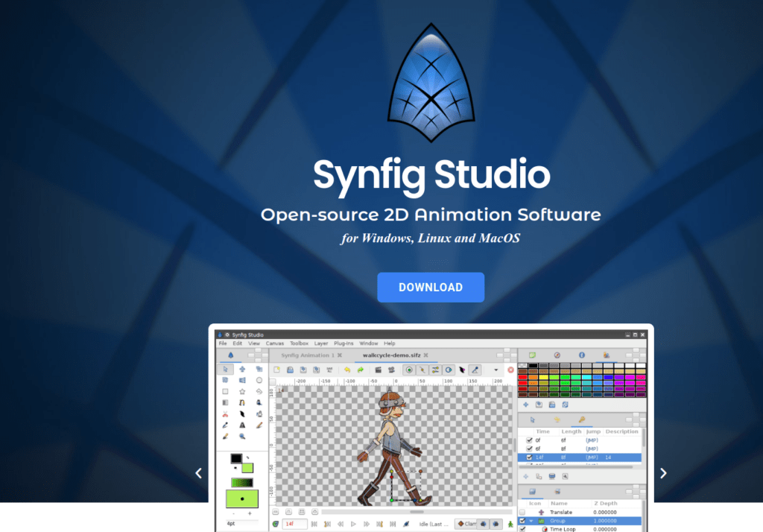Go to the previous carousel slide arrow
Image resolution: width=763 pixels, height=532 pixels.
pyautogui.click(x=198, y=473)
